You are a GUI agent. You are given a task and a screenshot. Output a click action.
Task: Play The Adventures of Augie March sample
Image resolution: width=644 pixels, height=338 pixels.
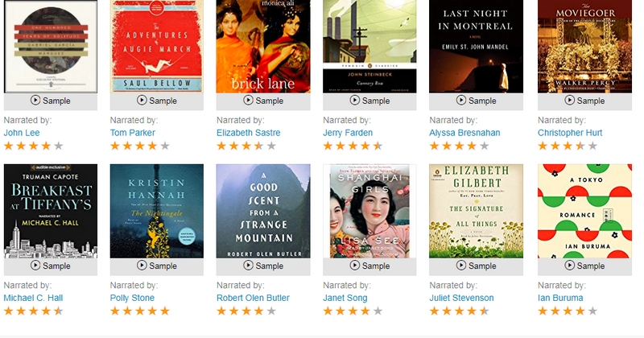point(156,101)
